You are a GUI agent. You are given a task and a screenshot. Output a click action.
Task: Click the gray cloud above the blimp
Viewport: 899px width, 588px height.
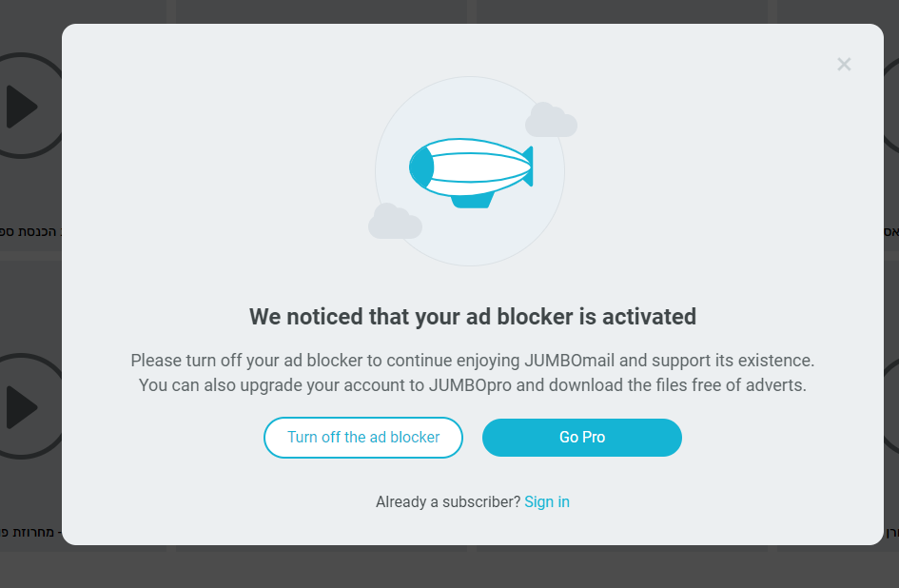click(x=551, y=120)
